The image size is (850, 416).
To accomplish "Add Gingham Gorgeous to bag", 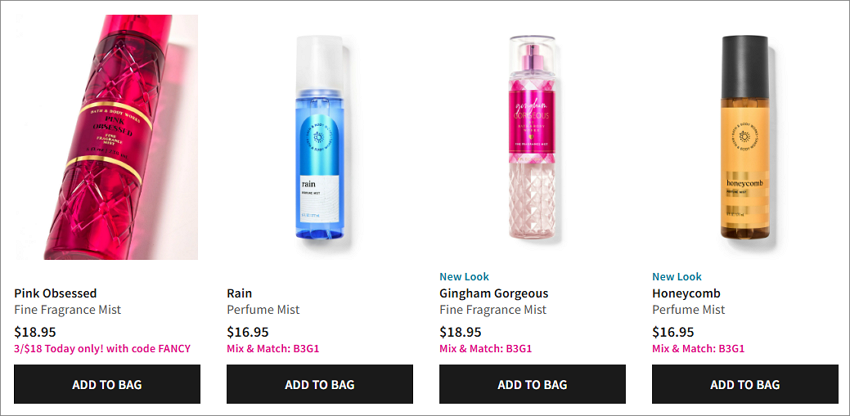I will click(532, 384).
